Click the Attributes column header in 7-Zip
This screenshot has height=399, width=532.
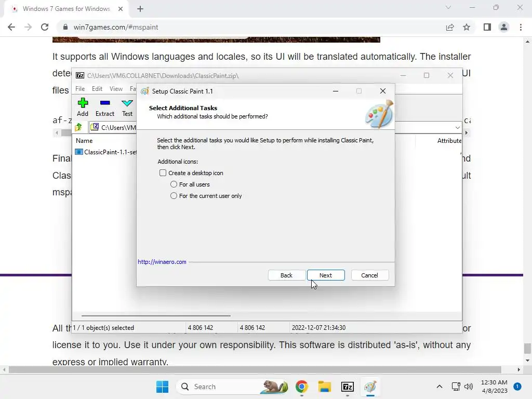[449, 140]
